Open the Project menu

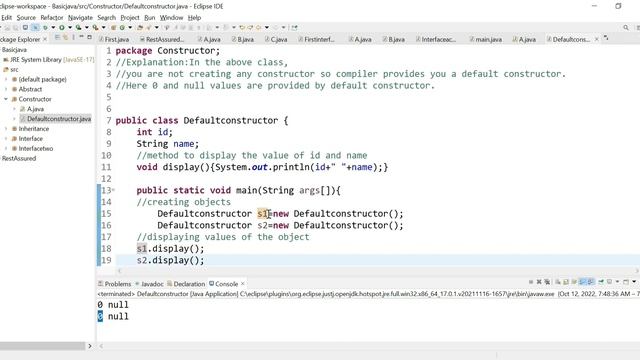[130, 18]
